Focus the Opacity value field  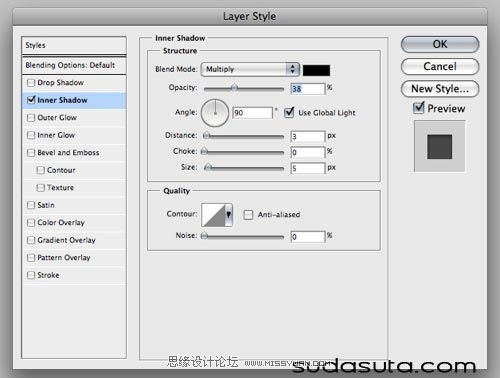pos(308,89)
